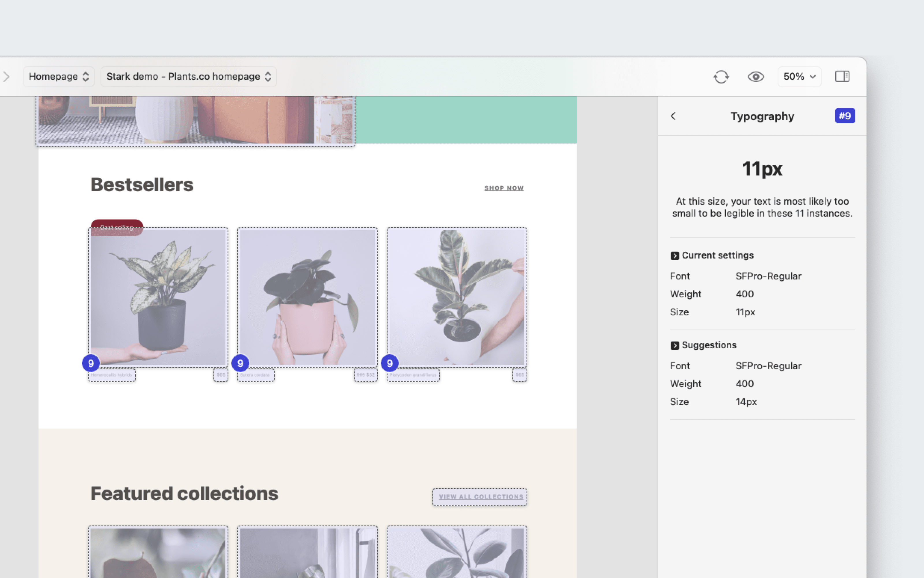Click the Best selling red badge
The width and height of the screenshot is (924, 578).
click(x=117, y=227)
